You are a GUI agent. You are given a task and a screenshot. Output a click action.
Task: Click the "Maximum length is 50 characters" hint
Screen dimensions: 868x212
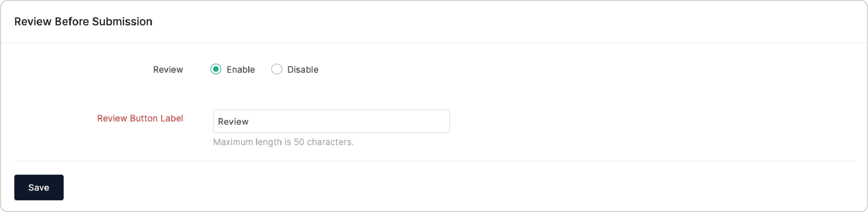(283, 142)
